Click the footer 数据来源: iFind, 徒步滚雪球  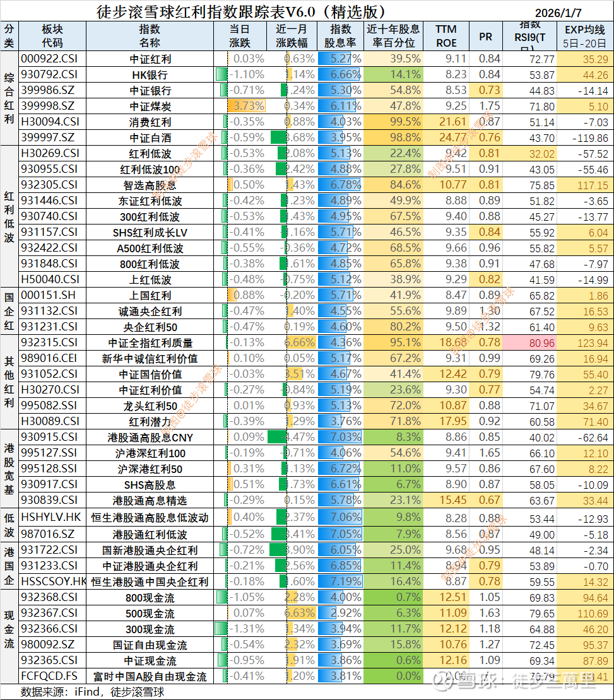[x=93, y=692]
